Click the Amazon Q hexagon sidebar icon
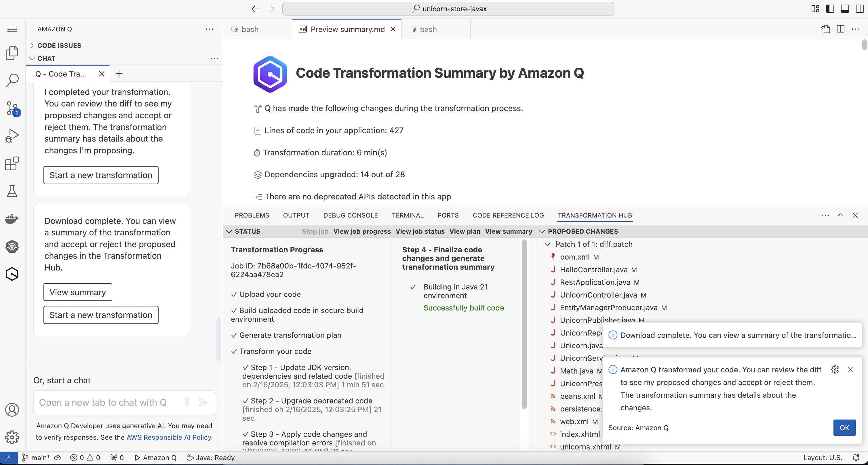Screen dimensions: 868x465 (12, 274)
